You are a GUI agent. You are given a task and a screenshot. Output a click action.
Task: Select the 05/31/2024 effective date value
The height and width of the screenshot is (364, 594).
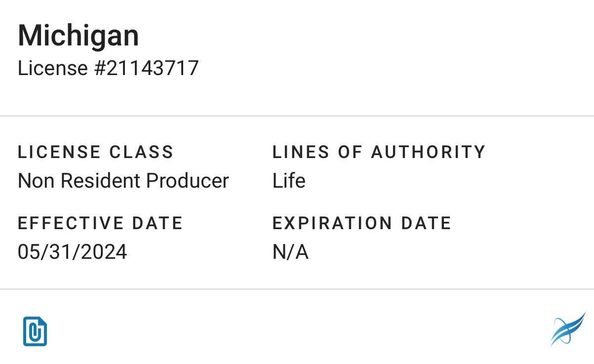coord(73,252)
